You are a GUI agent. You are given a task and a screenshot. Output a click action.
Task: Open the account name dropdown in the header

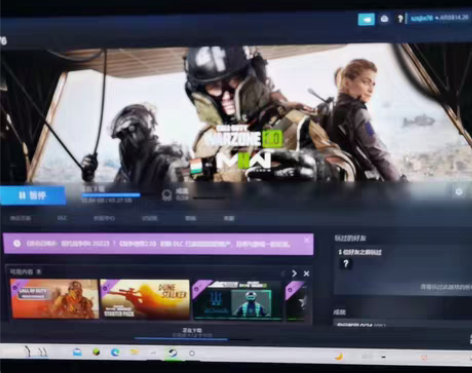pyautogui.click(x=421, y=18)
